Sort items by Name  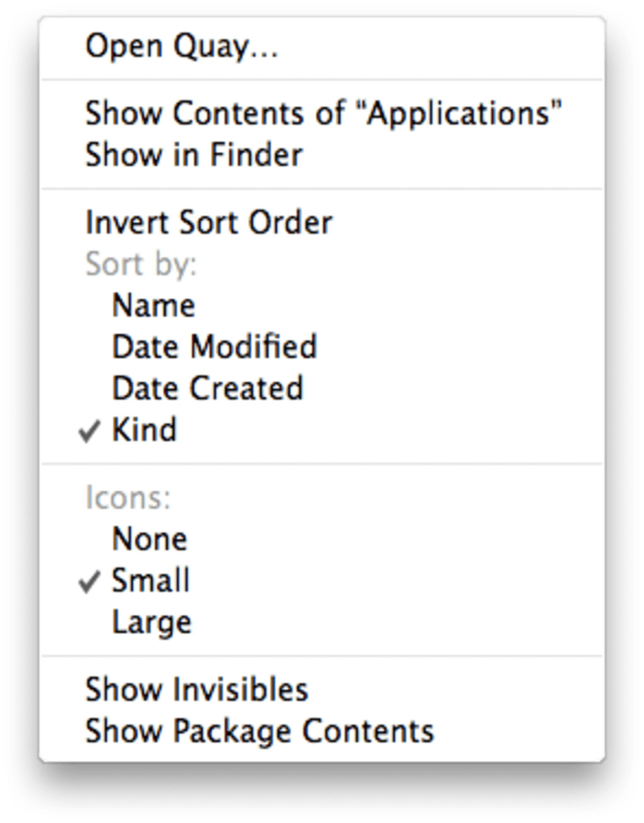pos(153,306)
